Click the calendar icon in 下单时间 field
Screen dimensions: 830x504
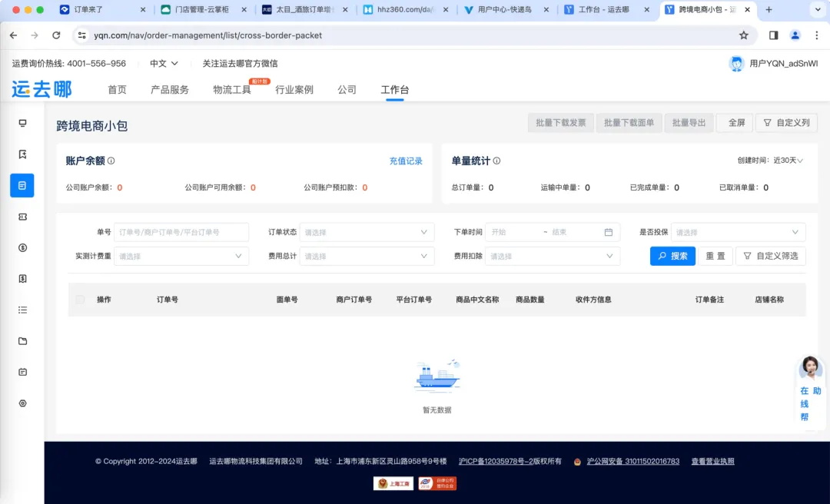point(608,232)
